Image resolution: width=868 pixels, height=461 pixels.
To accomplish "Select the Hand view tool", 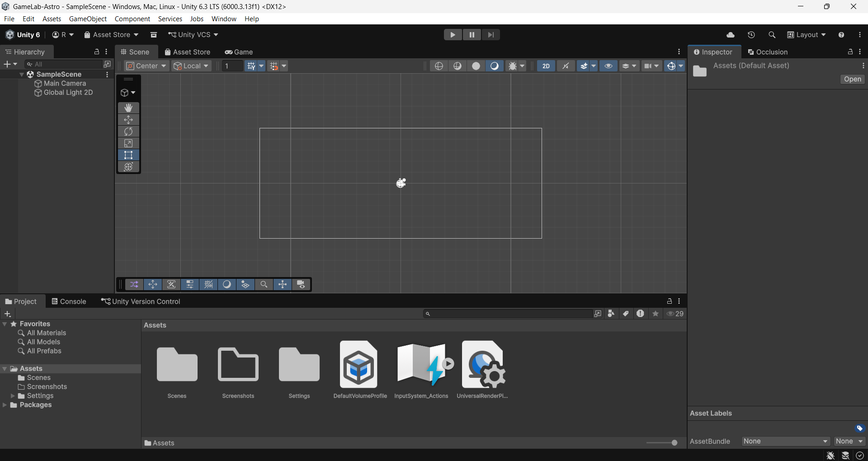I will pyautogui.click(x=128, y=108).
